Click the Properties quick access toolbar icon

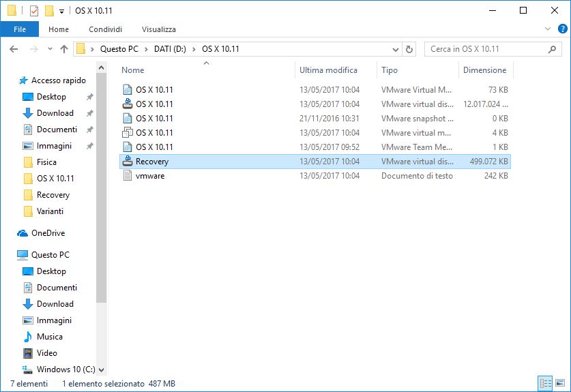(x=34, y=10)
